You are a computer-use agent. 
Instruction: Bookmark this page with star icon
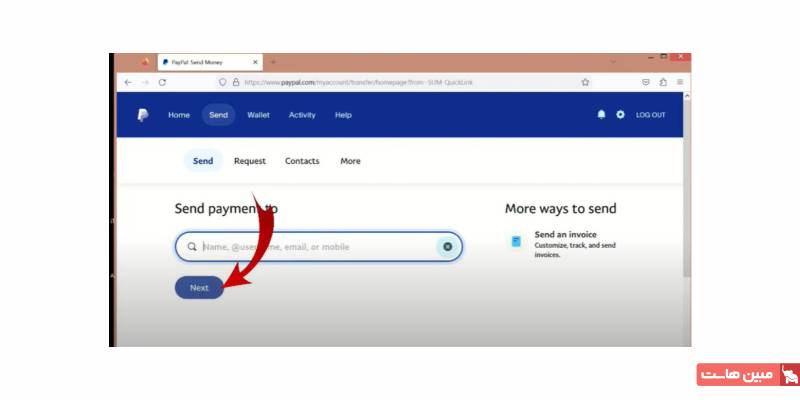click(x=585, y=82)
